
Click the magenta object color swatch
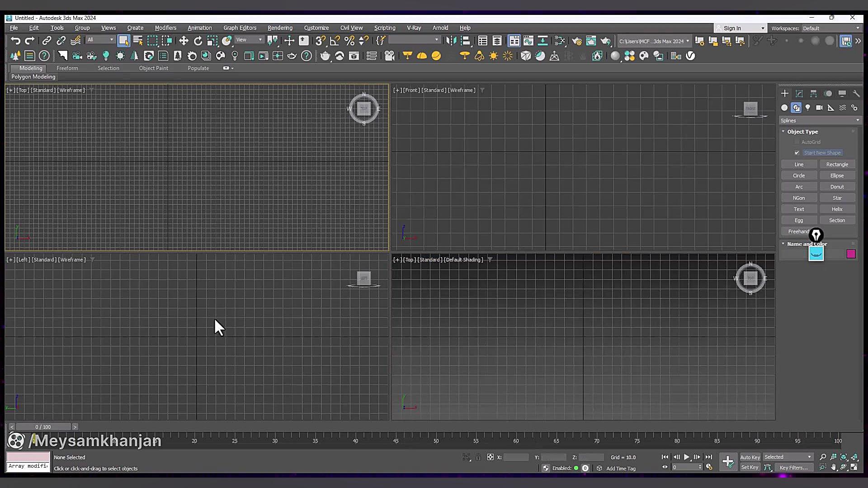pos(851,254)
